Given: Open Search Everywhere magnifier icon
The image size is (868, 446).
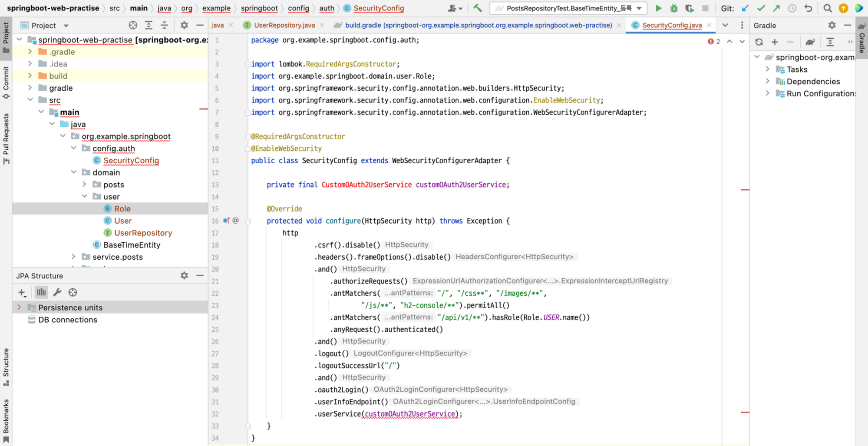Looking at the screenshot, I should (828, 8).
